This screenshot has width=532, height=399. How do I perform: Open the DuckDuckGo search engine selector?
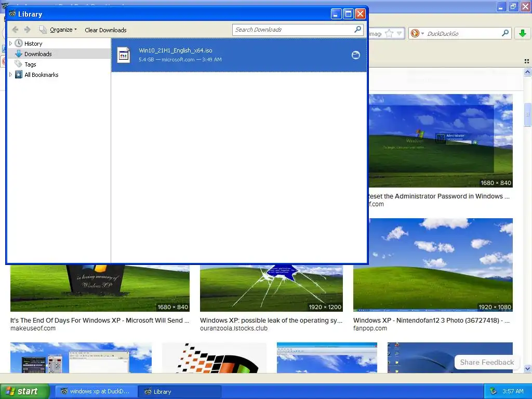click(x=417, y=33)
